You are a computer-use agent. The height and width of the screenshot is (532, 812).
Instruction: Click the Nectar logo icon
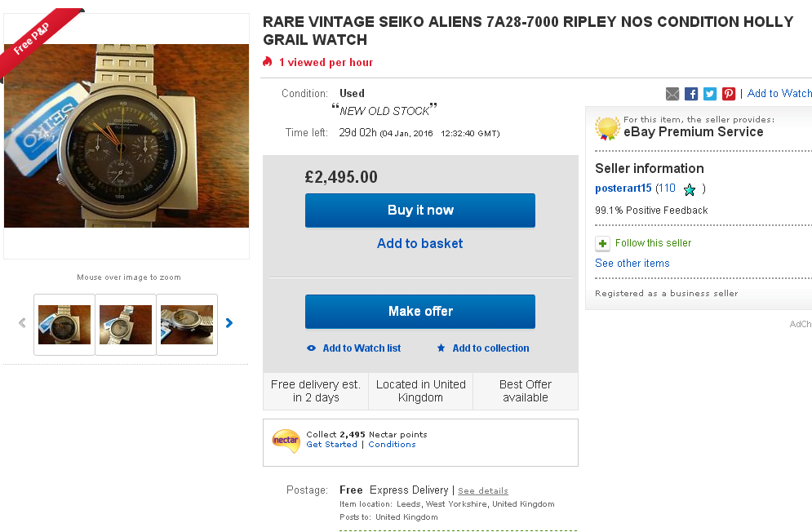click(x=286, y=441)
